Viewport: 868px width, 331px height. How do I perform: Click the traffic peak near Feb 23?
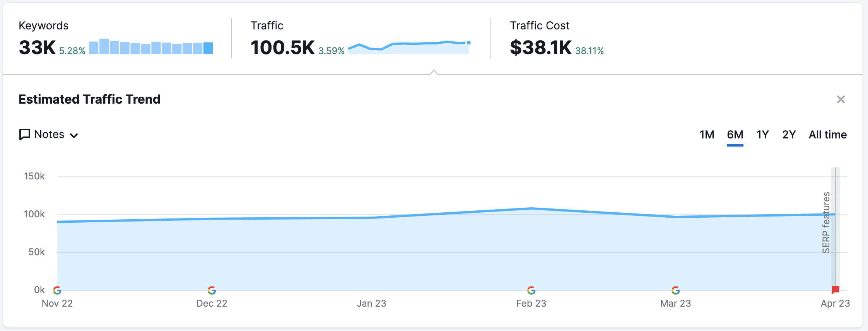coord(531,208)
